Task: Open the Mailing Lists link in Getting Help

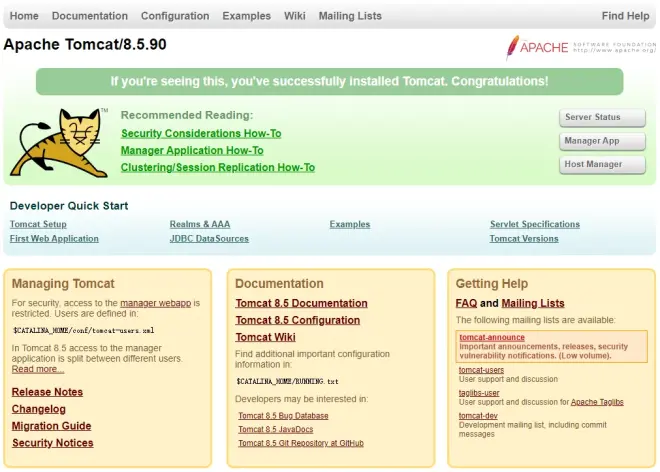Action: (533, 303)
